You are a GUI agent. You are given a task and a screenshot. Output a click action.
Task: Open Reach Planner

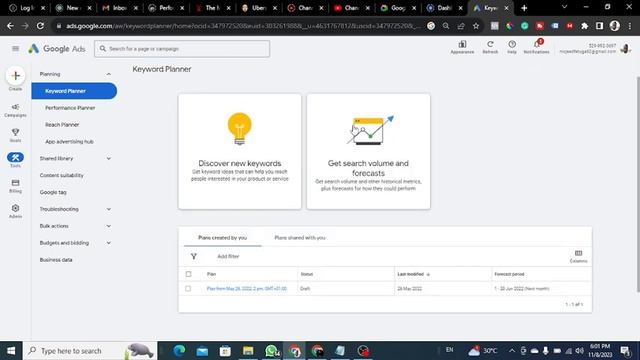tap(62, 124)
